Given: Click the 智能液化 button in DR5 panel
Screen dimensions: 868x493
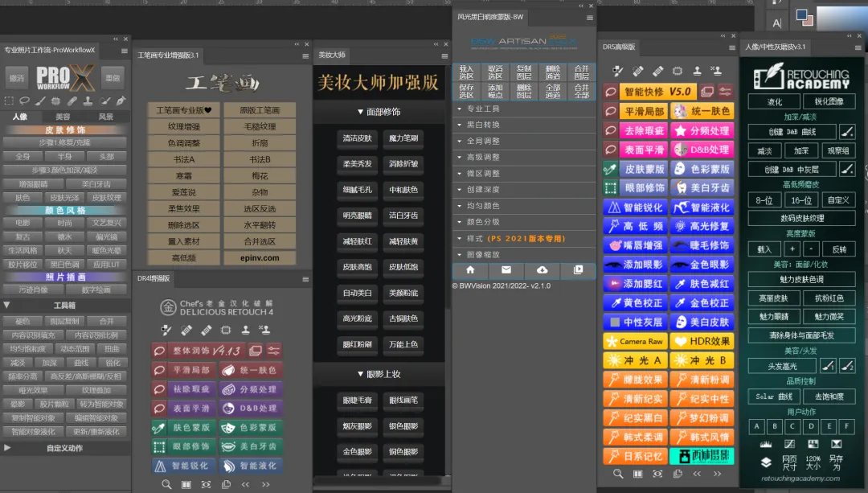Looking at the screenshot, I should point(702,207).
